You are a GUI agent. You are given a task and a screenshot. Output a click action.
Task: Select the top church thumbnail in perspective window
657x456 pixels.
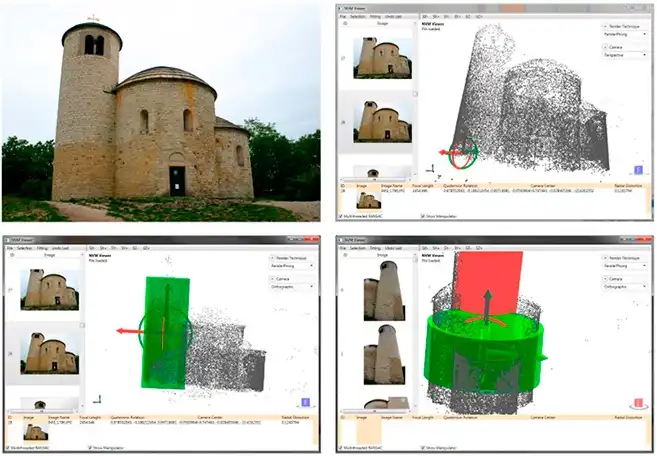coord(382,58)
